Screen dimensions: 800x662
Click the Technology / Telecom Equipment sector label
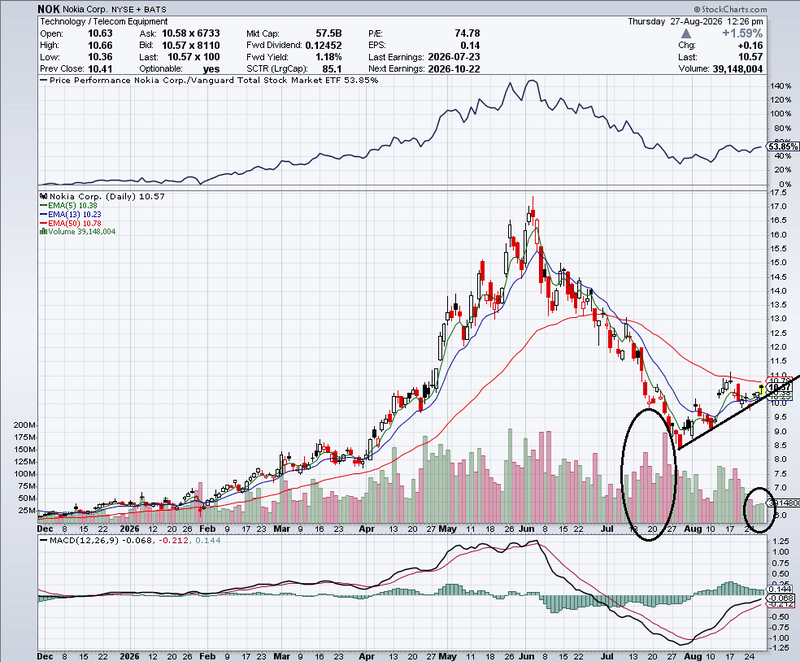104,21
